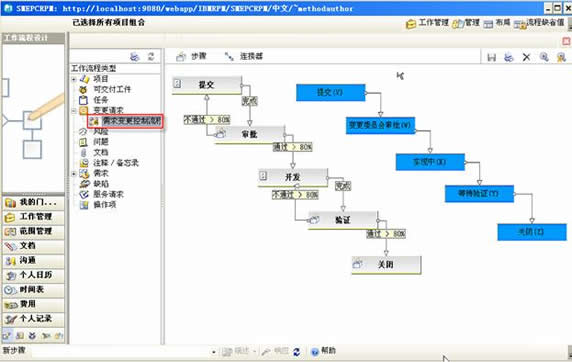
Task: Click the X delete icon in workflow toolbar
Action: tap(526, 57)
